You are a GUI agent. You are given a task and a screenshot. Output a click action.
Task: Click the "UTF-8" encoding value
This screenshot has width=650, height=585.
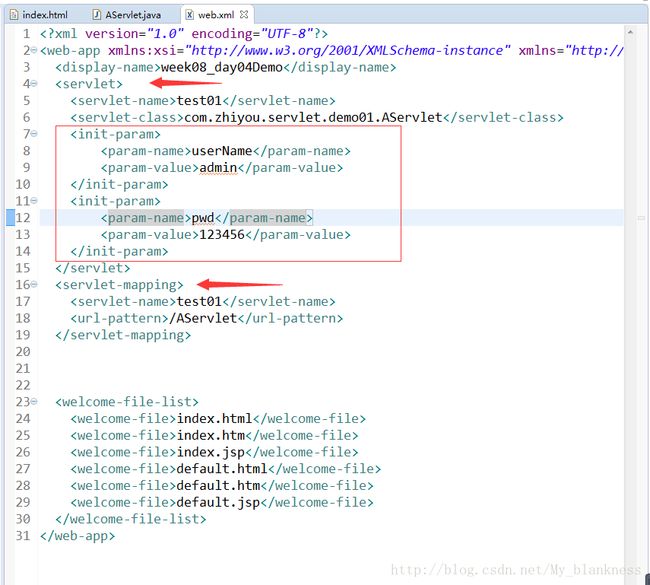[286, 34]
